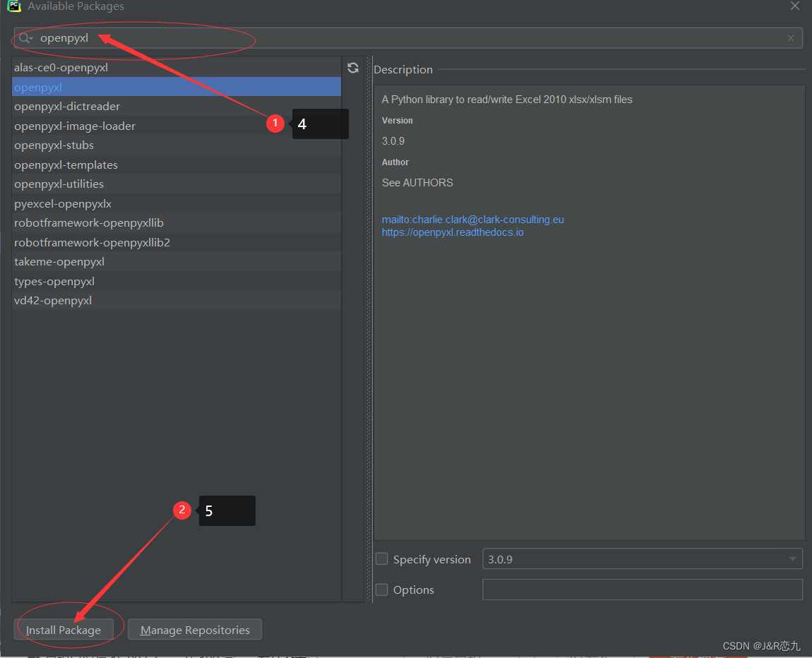Click the reload package list icon

click(x=353, y=68)
